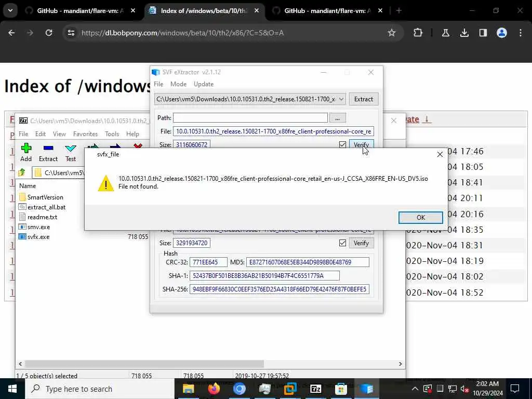532x399 pixels.
Task: Click the Extract icon in 7-Zip toolbar
Action: (48, 152)
